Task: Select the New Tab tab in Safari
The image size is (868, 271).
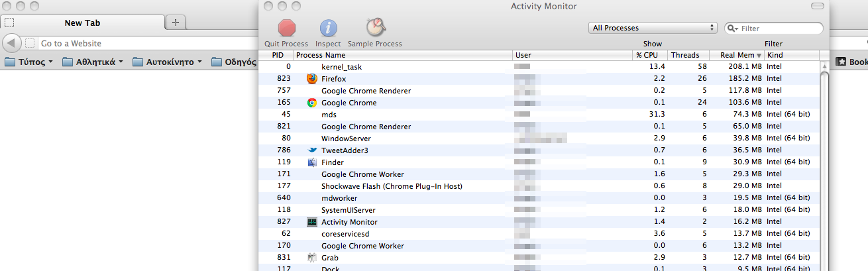Action: click(x=82, y=23)
